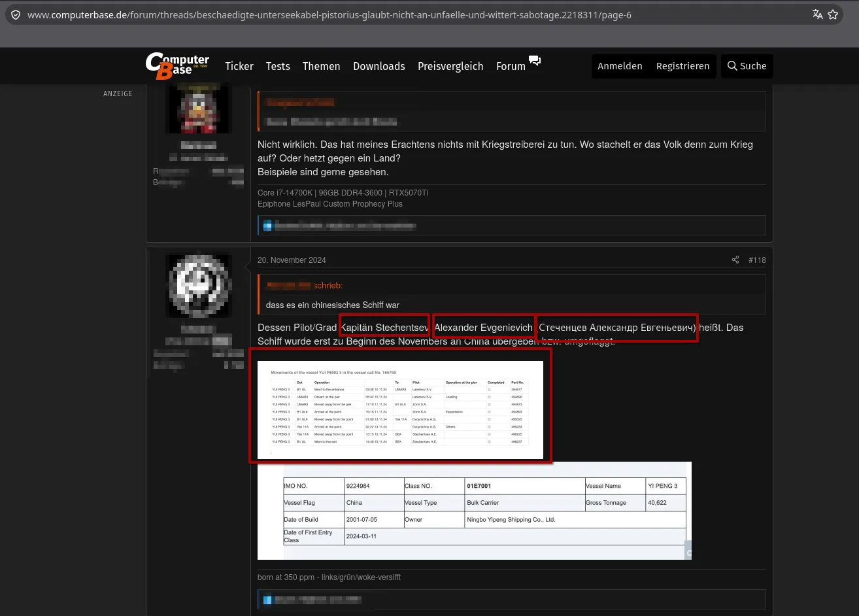Image resolution: width=859 pixels, height=616 pixels.
Task: Open Downloads in the top navigation
Action: [379, 66]
